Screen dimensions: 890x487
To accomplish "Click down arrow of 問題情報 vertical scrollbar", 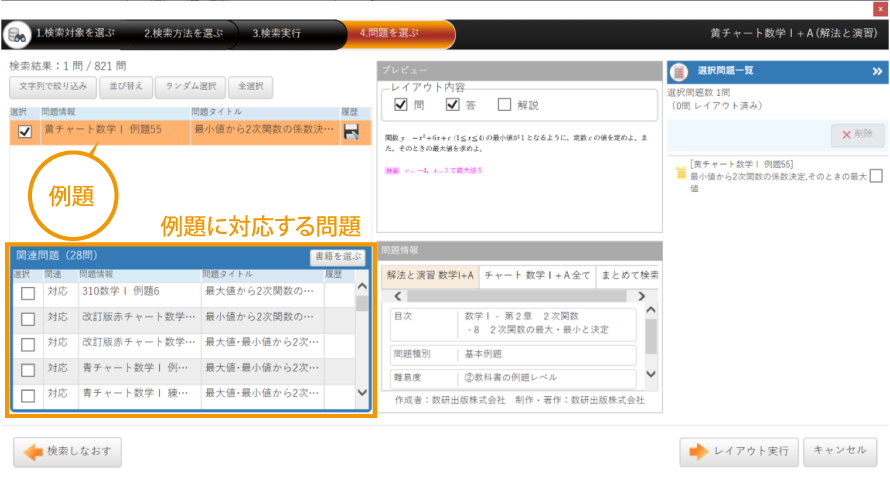I will click(651, 374).
